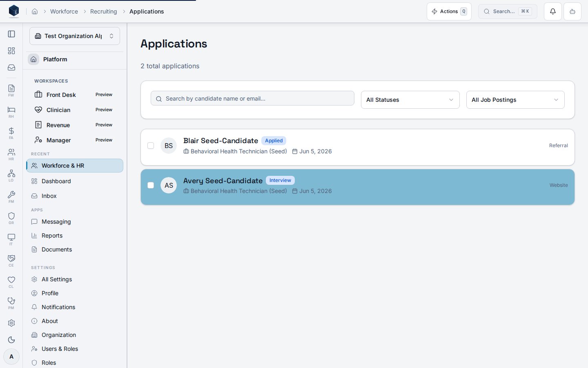Open Organization settings

pyautogui.click(x=75, y=335)
